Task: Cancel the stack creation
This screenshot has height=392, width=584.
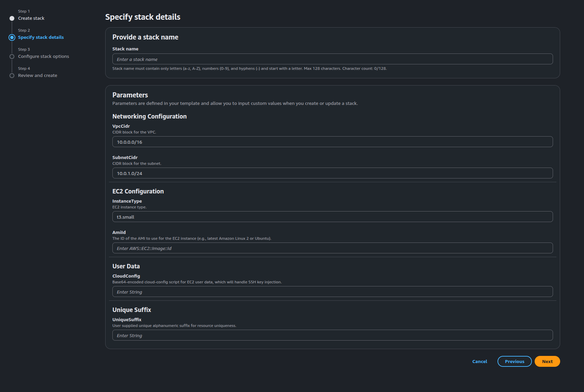Action: click(479, 361)
